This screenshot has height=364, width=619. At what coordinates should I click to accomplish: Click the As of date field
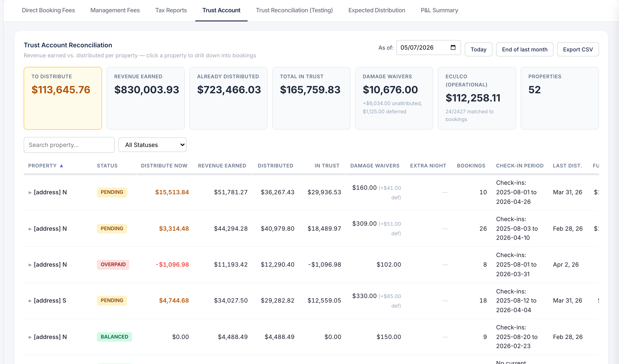(x=428, y=47)
